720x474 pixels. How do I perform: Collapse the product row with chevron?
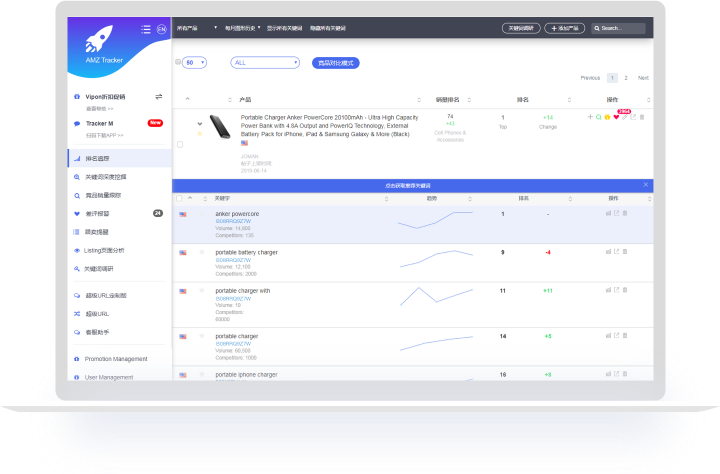200,124
